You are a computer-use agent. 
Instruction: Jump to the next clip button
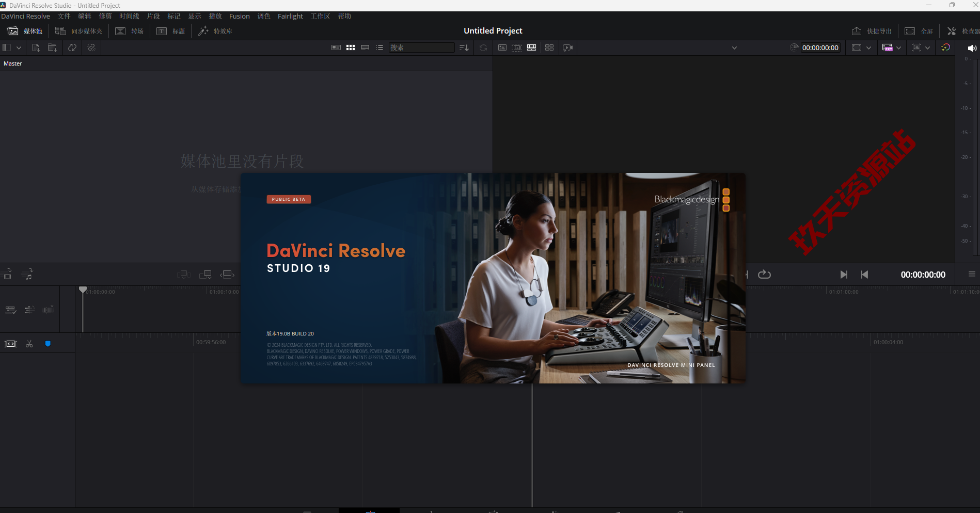coord(844,275)
